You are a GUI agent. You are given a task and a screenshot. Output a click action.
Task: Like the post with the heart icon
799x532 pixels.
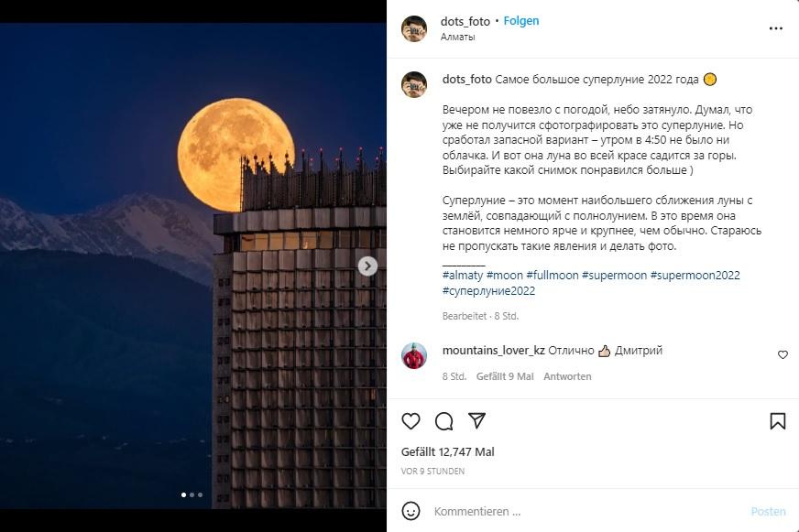coord(411,421)
